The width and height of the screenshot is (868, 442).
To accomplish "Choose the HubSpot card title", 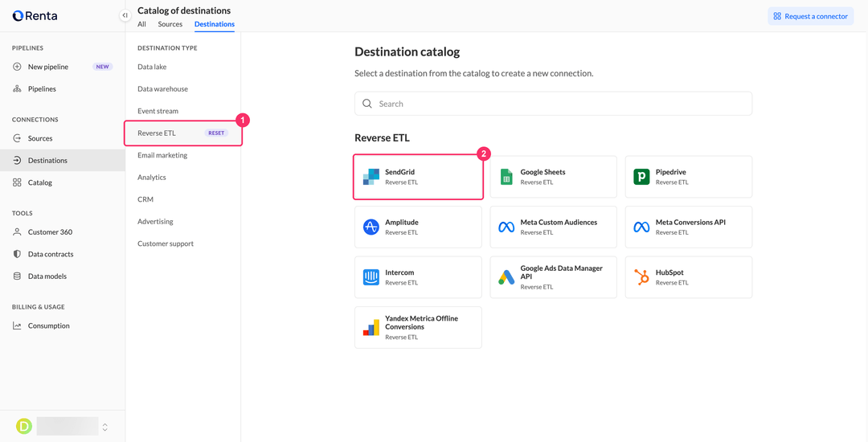I will coord(669,272).
